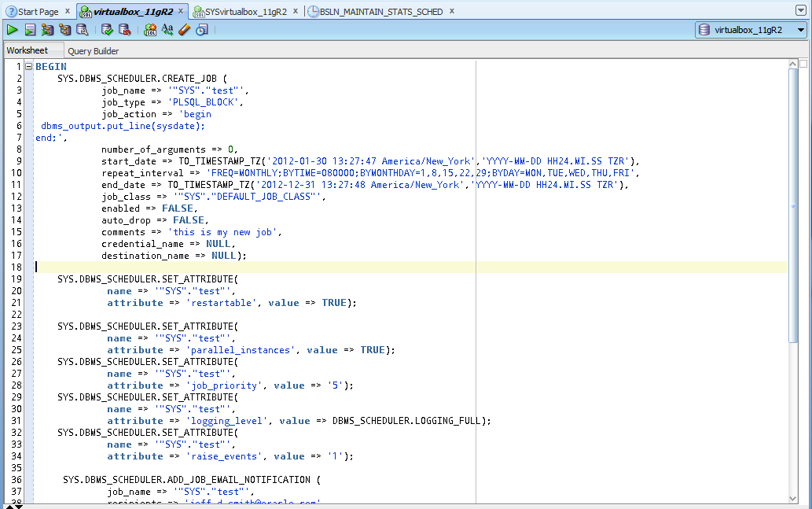812x509 pixels.
Task: Click the scrollbar down arrow
Action: point(793,499)
